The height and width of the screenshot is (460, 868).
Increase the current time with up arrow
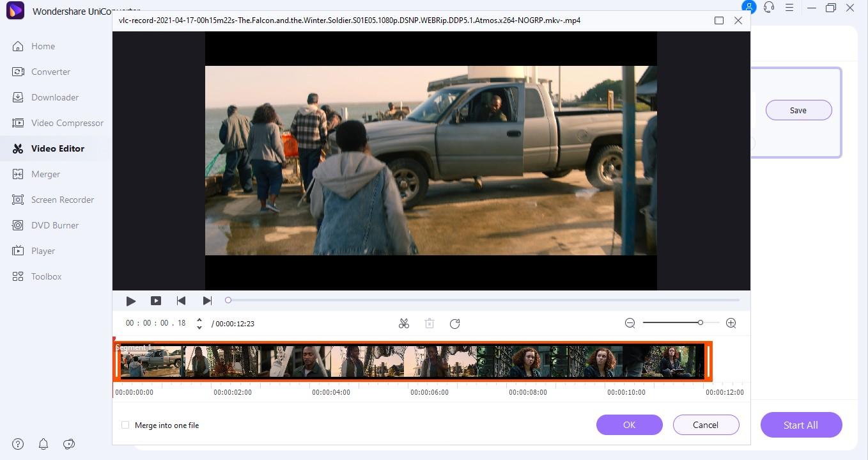[199, 320]
